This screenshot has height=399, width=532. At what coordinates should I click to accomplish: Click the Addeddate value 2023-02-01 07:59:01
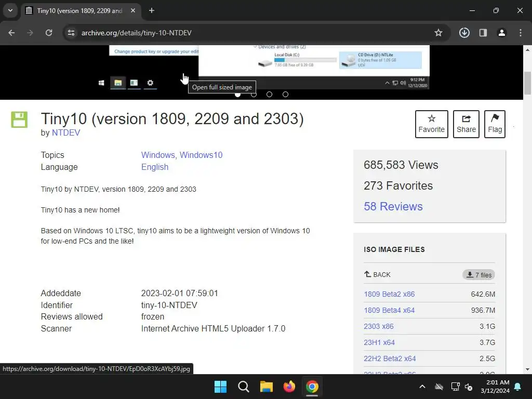[x=179, y=293]
